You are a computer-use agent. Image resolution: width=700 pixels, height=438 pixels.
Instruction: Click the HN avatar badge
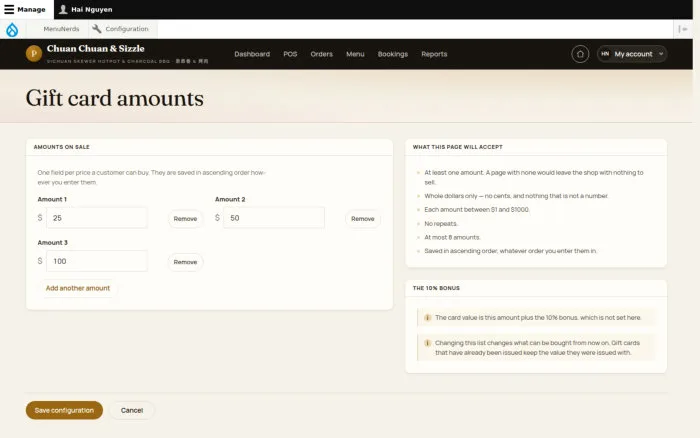point(605,54)
